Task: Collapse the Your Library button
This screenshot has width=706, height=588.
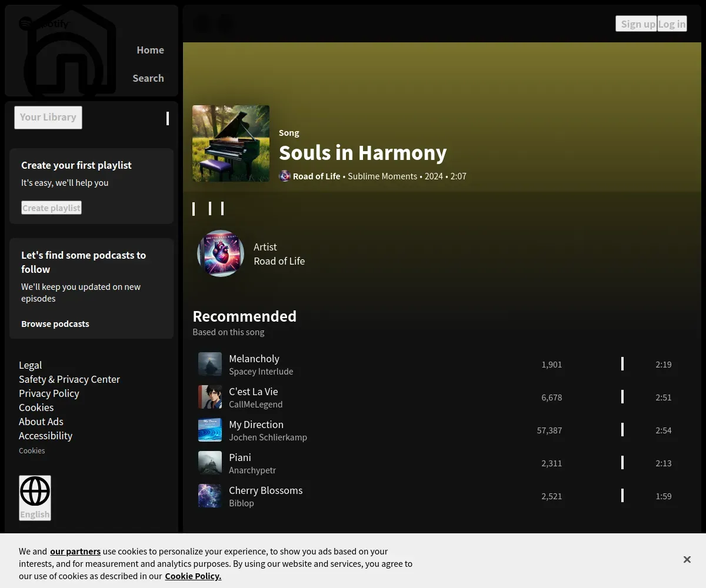Action: [x=48, y=117]
